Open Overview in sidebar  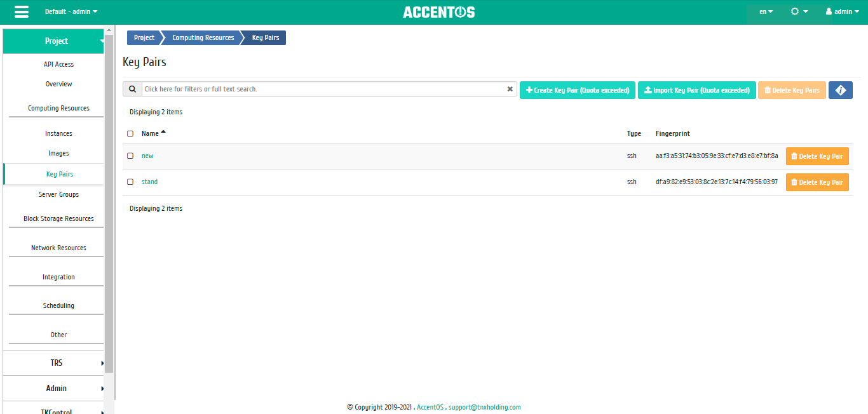(58, 84)
